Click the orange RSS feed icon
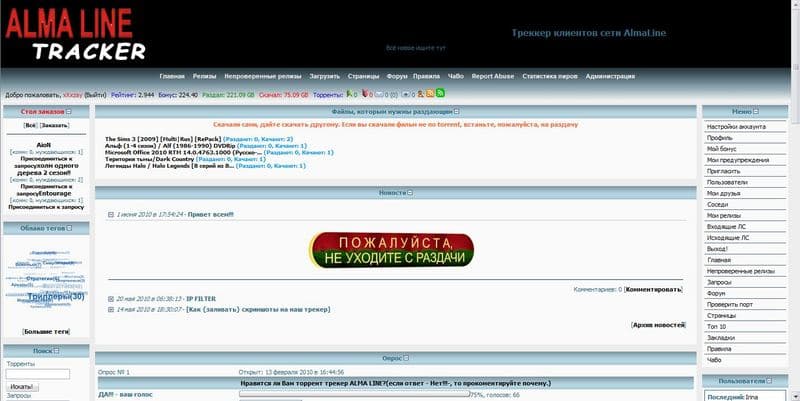The height and width of the screenshot is (401, 800). point(430,93)
